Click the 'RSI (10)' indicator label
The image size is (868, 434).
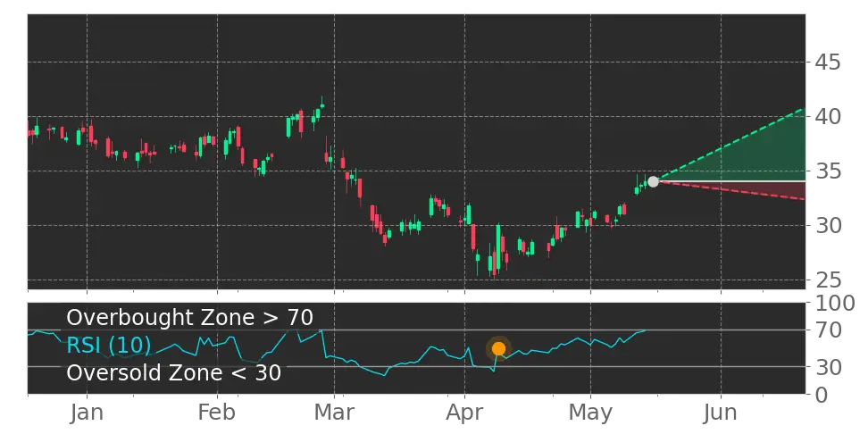[109, 346]
